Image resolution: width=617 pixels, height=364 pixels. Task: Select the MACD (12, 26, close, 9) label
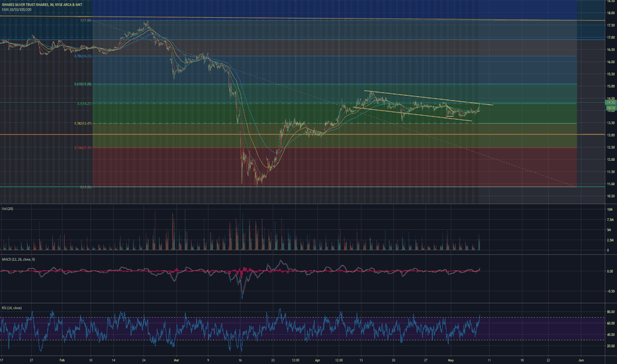coord(18,259)
